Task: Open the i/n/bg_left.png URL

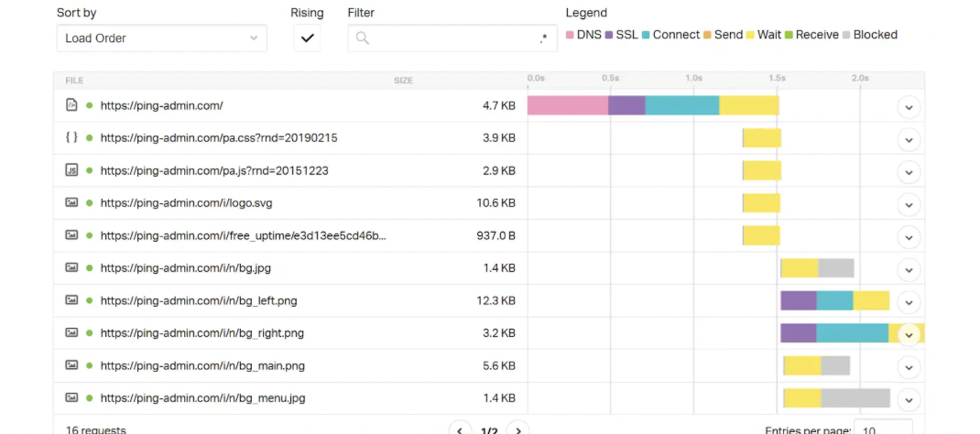Action: [x=199, y=300]
